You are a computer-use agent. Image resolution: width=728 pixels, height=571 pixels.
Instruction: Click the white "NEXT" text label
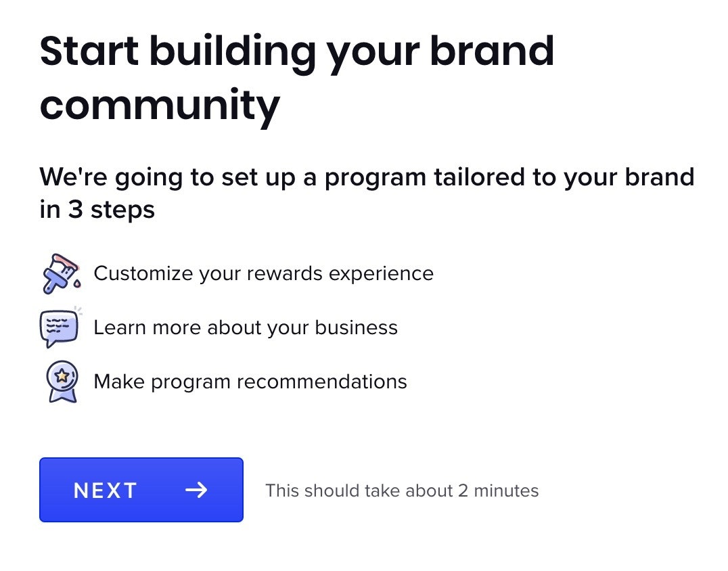(106, 490)
